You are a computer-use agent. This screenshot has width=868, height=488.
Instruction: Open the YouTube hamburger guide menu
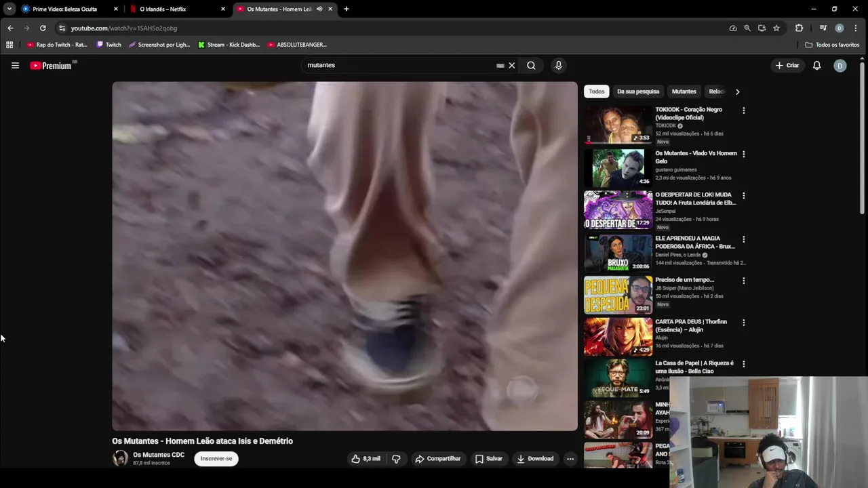[15, 66]
